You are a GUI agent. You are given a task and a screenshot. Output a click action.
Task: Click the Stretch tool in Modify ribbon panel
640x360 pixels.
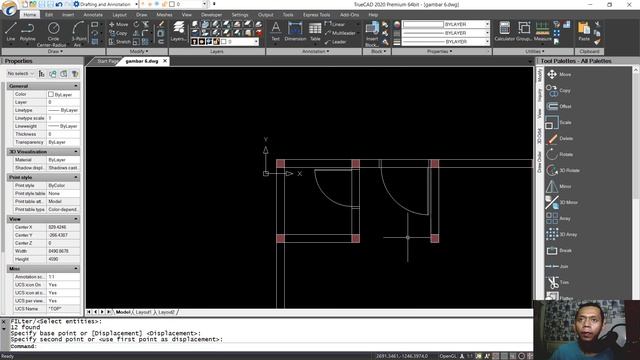pyautogui.click(x=120, y=42)
